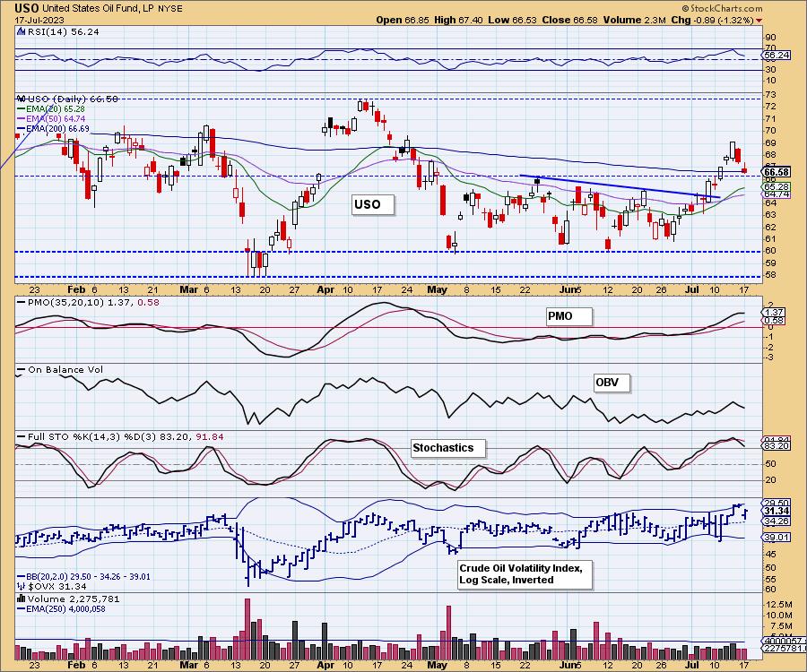The width and height of the screenshot is (807, 672).
Task: Click the Crude Oil Volatility Index annotation
Action: pyautogui.click(x=525, y=574)
